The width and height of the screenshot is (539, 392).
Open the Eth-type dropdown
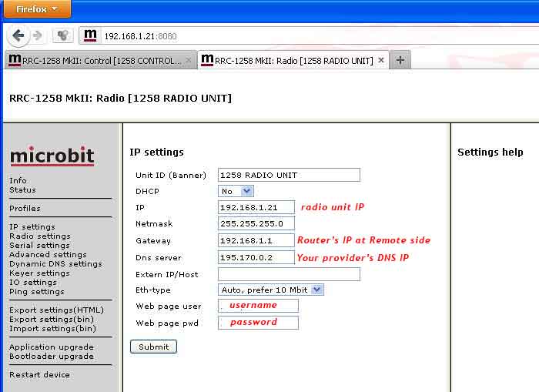tap(270, 290)
